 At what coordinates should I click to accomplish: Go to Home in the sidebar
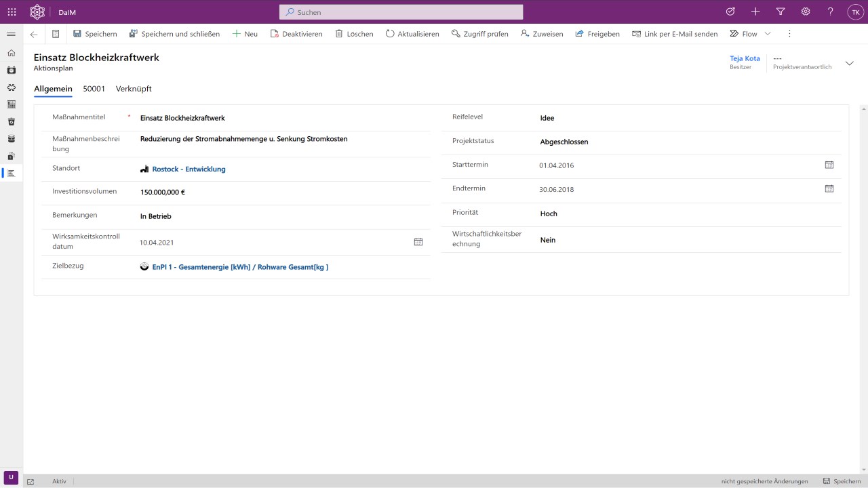[x=11, y=53]
